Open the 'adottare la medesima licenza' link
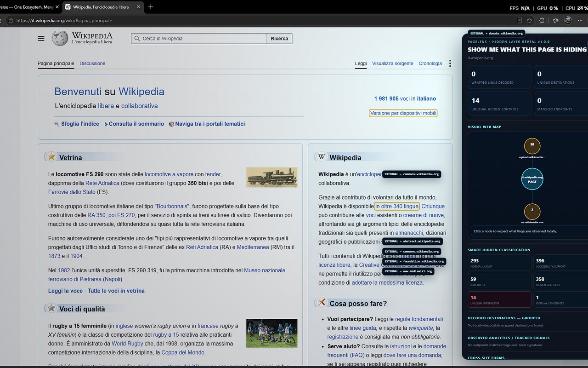This screenshot has height=368, width=588. (387, 282)
